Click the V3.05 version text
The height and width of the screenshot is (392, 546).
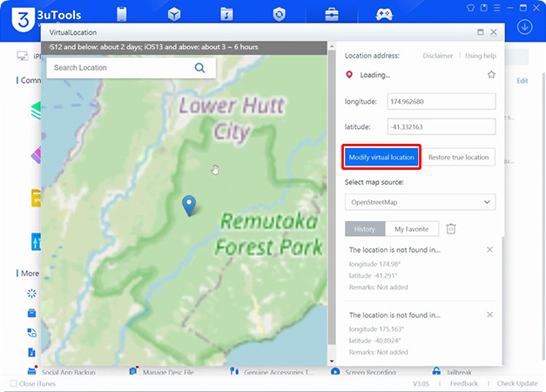pyautogui.click(x=421, y=383)
